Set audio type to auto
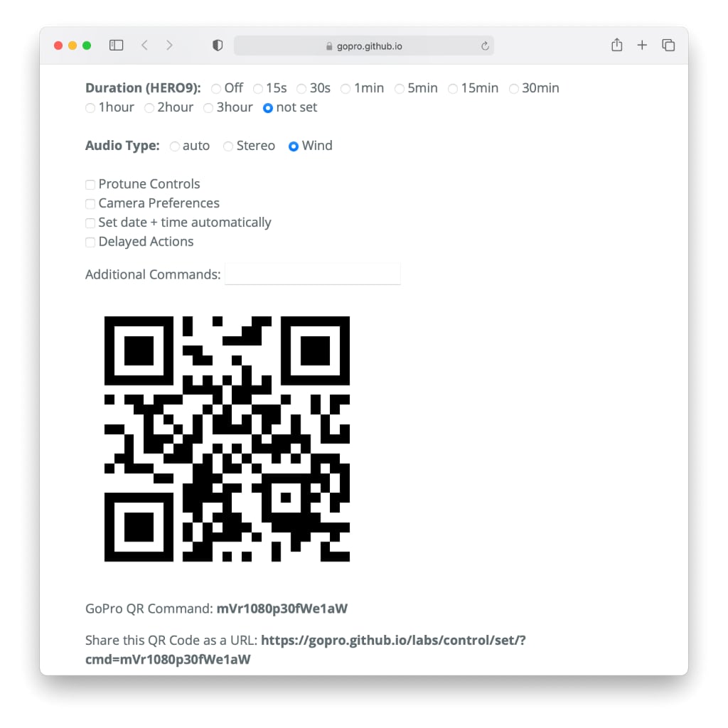The width and height of the screenshot is (728, 728). tap(175, 146)
